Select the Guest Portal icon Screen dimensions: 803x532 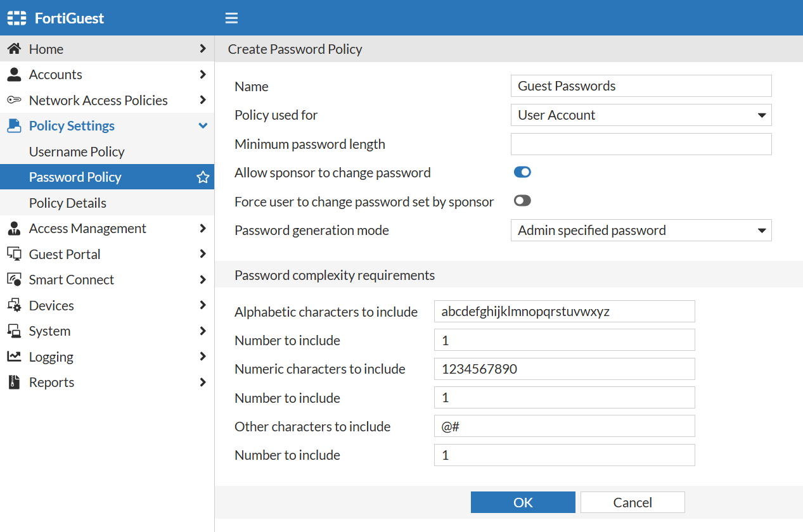pyautogui.click(x=14, y=254)
